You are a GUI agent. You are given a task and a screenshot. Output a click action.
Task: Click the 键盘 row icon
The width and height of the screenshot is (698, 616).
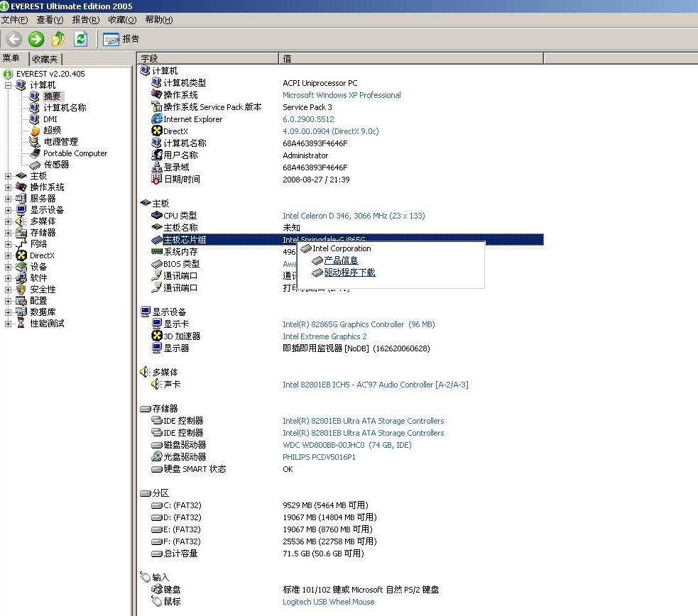click(x=157, y=589)
